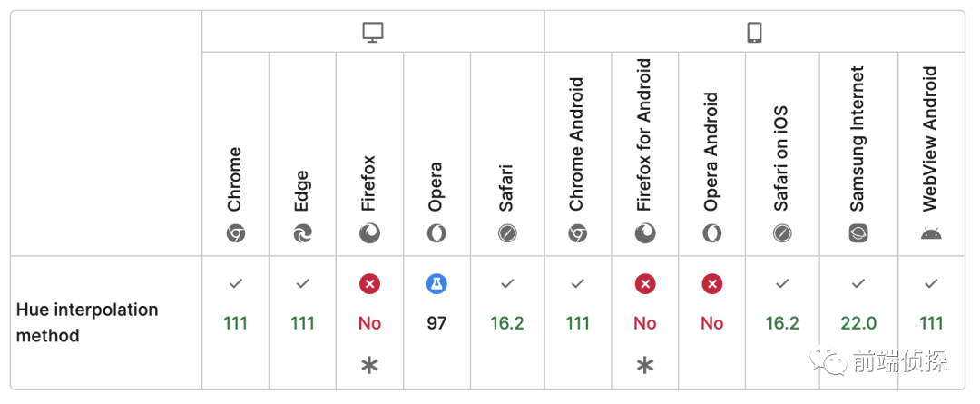The width and height of the screenshot is (980, 404).
Task: Expand the Firefox for Android asterisk notes
Action: pyautogui.click(x=645, y=365)
